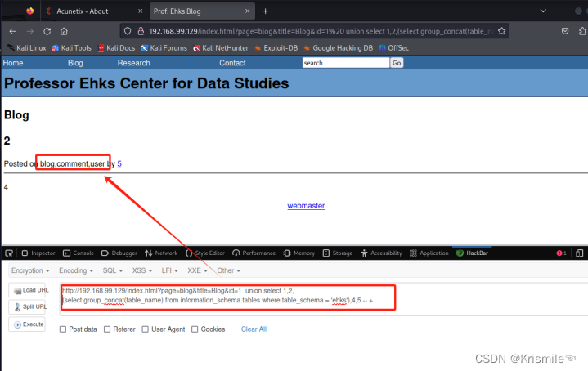Switch to the Application devtools tab
The width and height of the screenshot is (588, 371).
coord(429,253)
